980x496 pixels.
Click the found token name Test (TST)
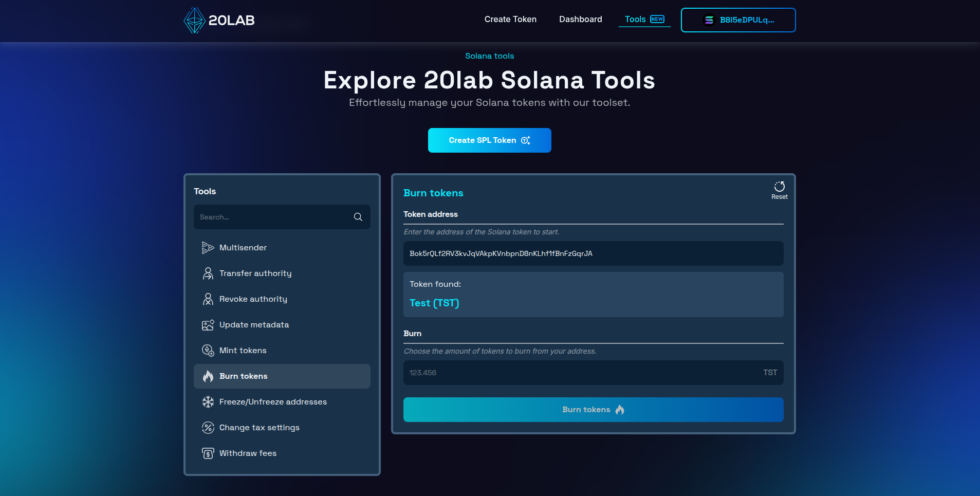434,303
